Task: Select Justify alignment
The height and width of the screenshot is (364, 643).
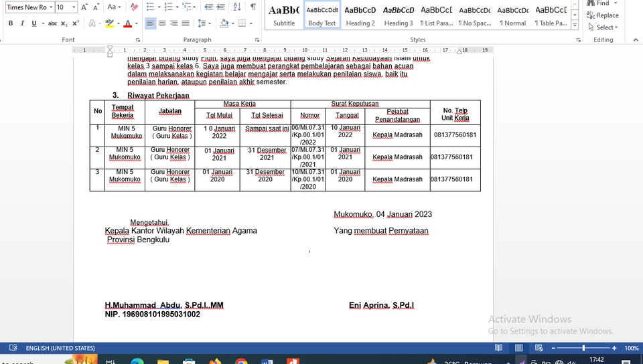Action: tap(186, 23)
